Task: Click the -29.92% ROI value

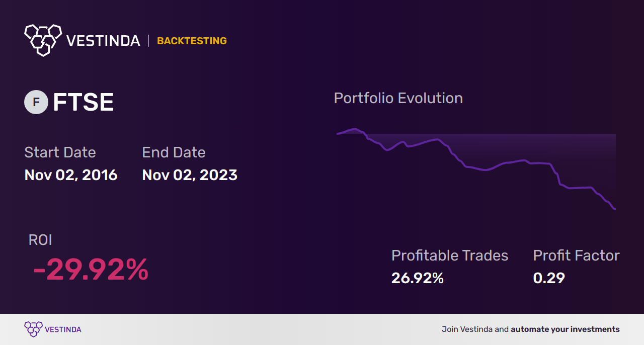Action: tap(91, 270)
